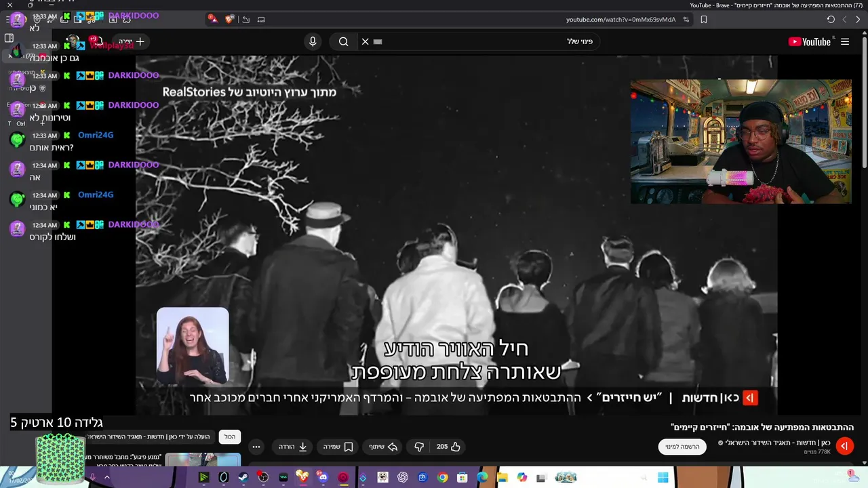Click the video title ההתבטאות המפתיעה של אובמה
The image size is (868, 488).
click(x=762, y=428)
